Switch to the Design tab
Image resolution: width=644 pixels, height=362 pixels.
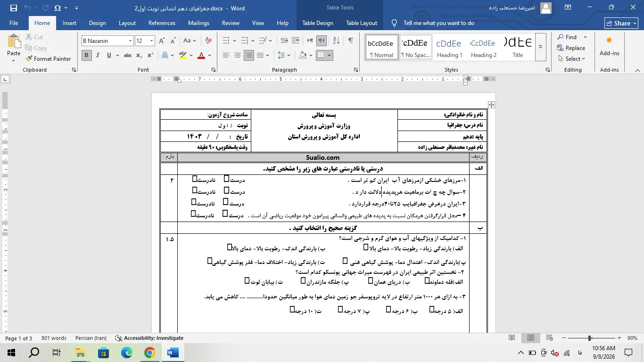pos(98,23)
